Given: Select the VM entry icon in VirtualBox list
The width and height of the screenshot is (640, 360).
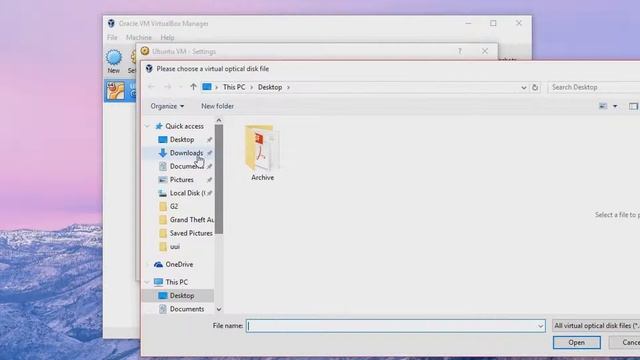Looking at the screenshot, I should click(116, 91).
